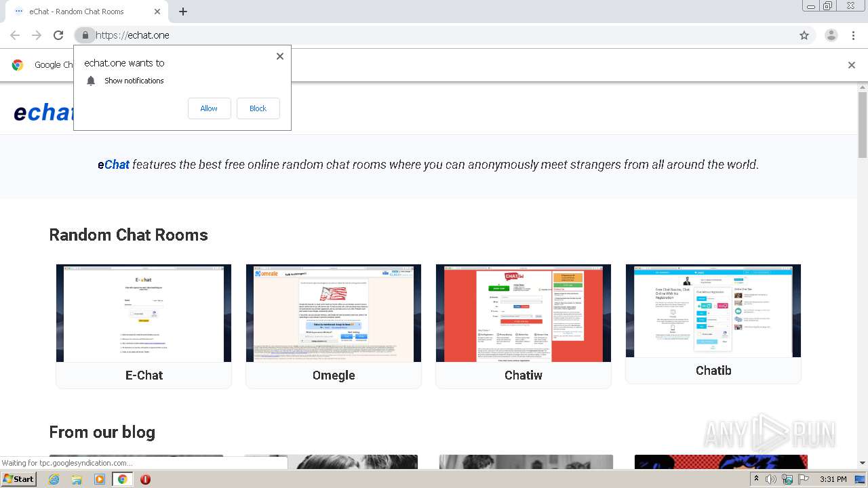The height and width of the screenshot is (488, 868).
Task: Dismiss the notification permission popup with X
Action: [x=280, y=56]
